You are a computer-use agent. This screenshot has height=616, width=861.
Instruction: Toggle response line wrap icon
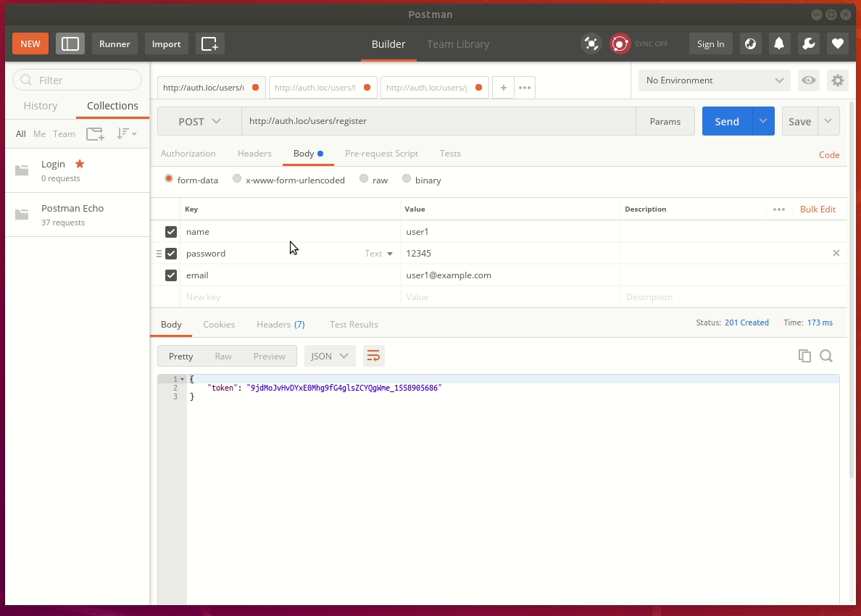pos(373,357)
